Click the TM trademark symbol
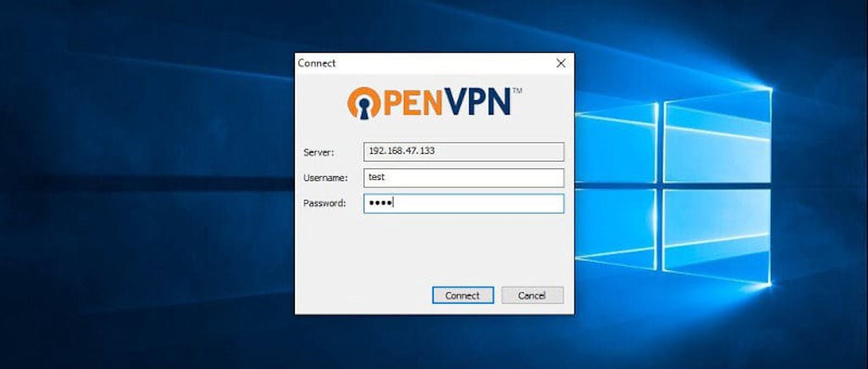Viewport: 868px width, 369px height. click(x=517, y=90)
